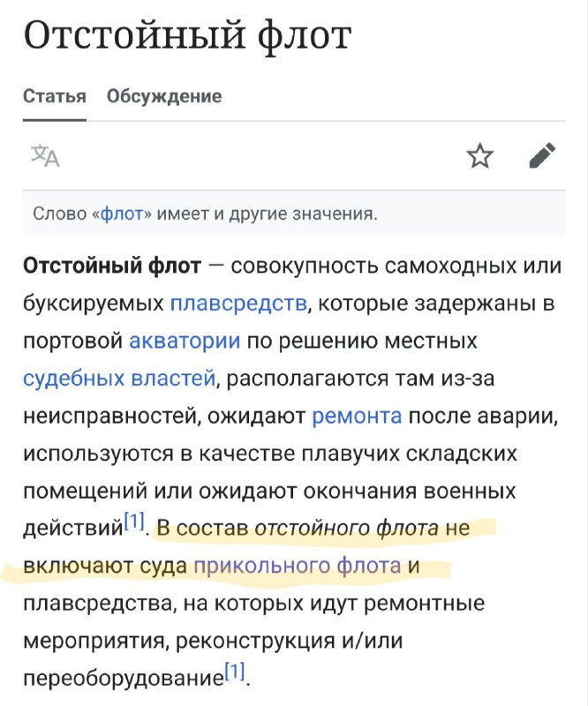The image size is (588, 706).
Task: Open the акватории link
Action: pos(185,341)
